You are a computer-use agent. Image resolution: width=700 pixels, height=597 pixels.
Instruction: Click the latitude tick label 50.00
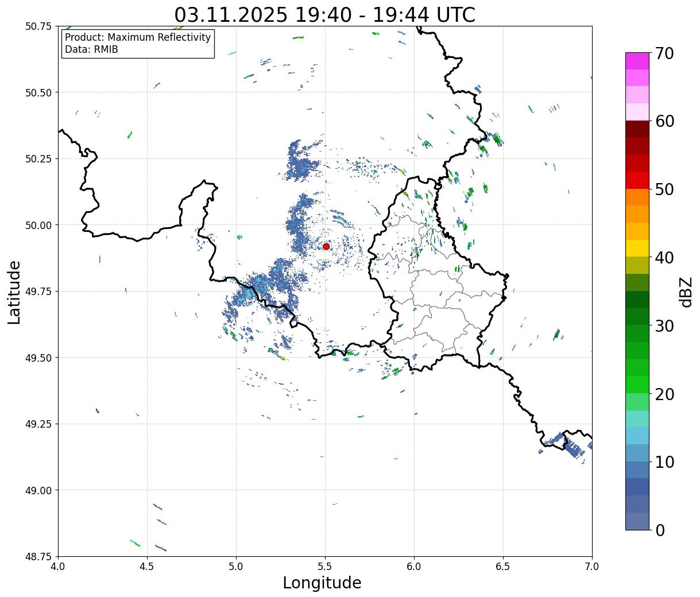click(x=38, y=225)
